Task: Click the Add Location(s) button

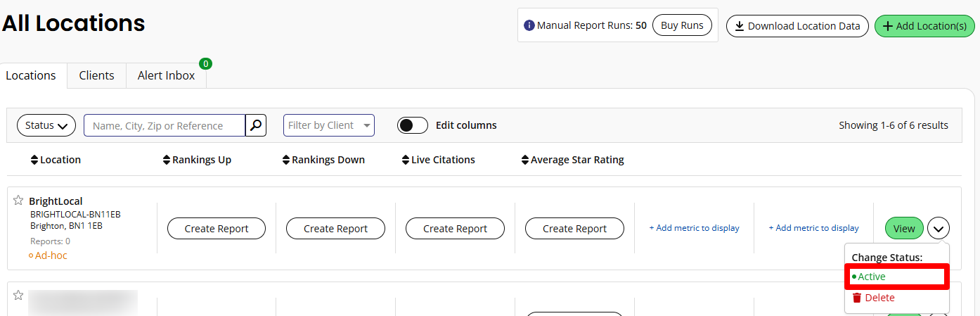Action: pyautogui.click(x=924, y=26)
